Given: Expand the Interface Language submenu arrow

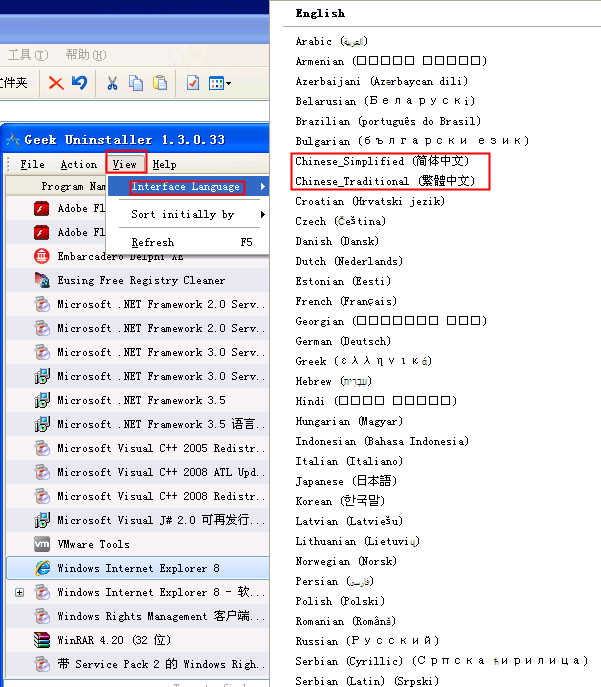Looking at the screenshot, I should pos(262,187).
